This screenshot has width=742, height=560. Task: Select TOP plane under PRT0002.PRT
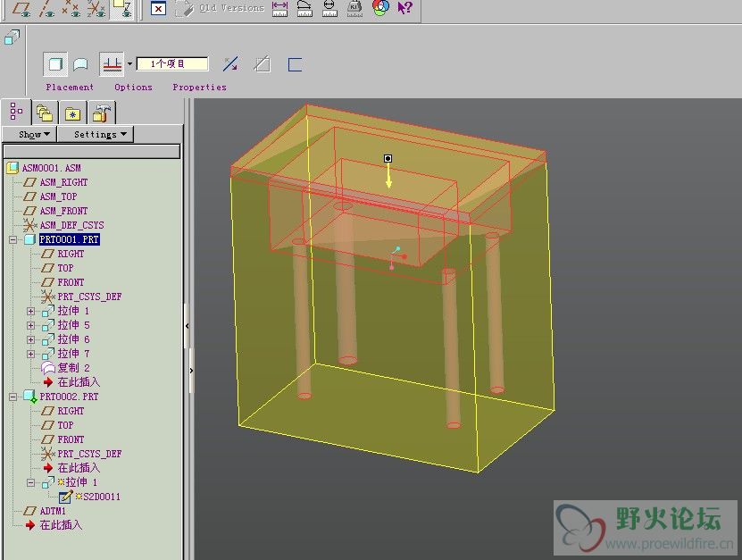pyautogui.click(x=65, y=425)
